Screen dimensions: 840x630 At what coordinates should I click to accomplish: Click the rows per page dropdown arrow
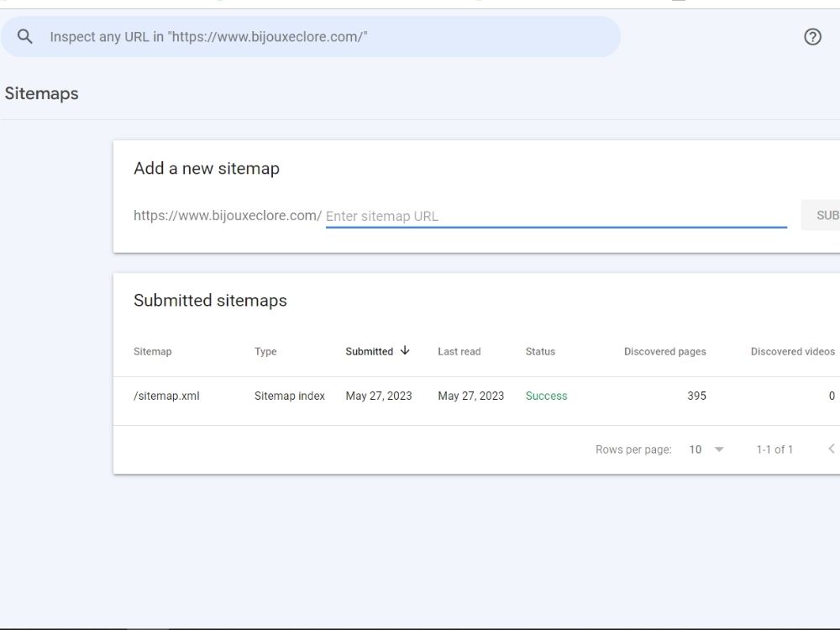tap(719, 449)
